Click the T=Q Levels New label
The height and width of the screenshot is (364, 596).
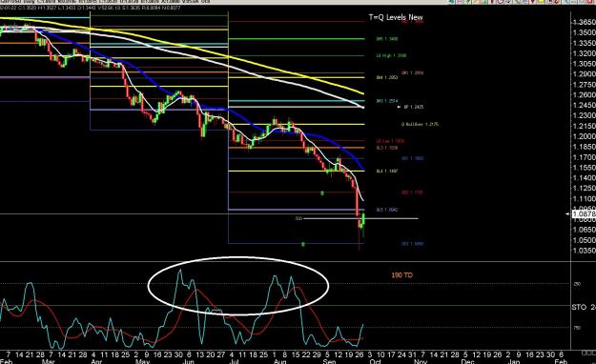point(396,17)
